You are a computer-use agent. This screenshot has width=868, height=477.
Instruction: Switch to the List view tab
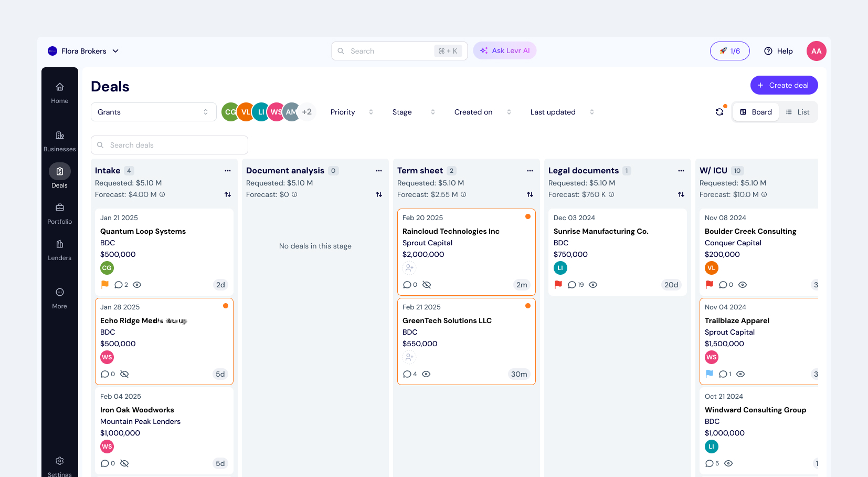tap(798, 111)
